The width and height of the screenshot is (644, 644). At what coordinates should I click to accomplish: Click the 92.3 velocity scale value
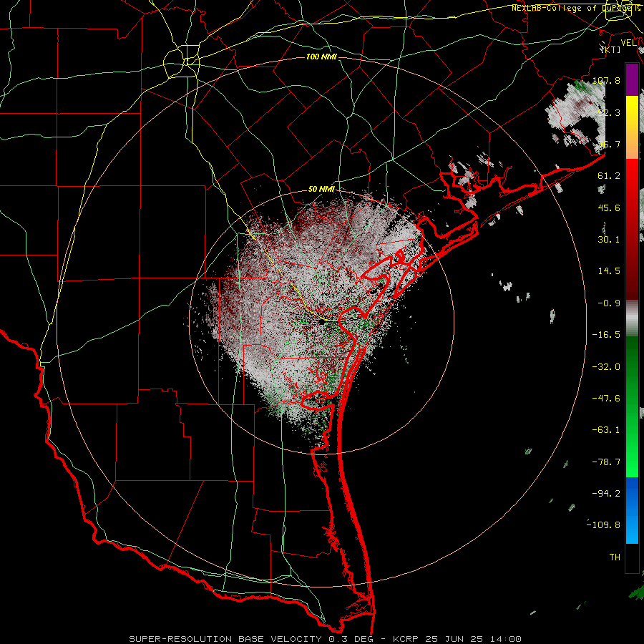[609, 112]
